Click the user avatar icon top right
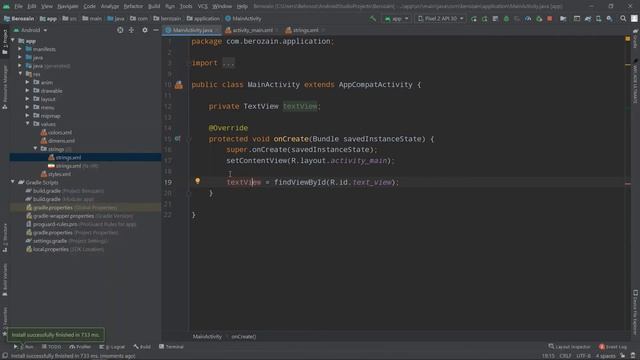 tap(634, 19)
